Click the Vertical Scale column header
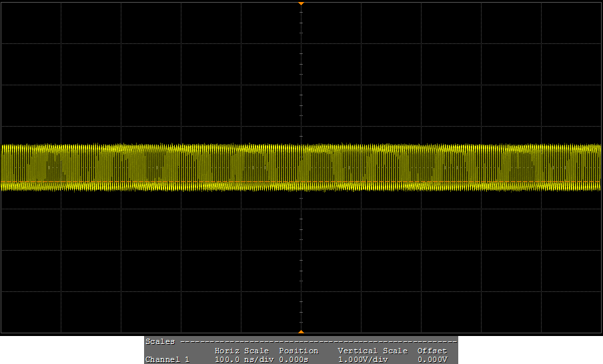The height and width of the screenshot is (364, 603). coord(372,351)
